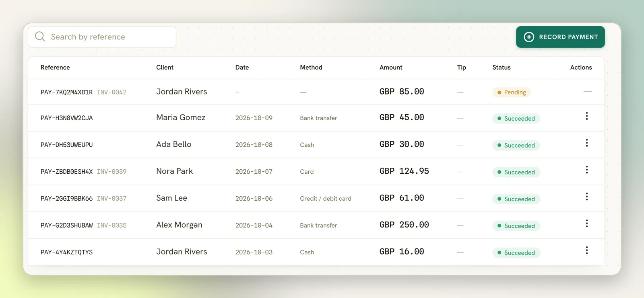Click client name Alex Morgan
644x298 pixels.
(x=179, y=225)
